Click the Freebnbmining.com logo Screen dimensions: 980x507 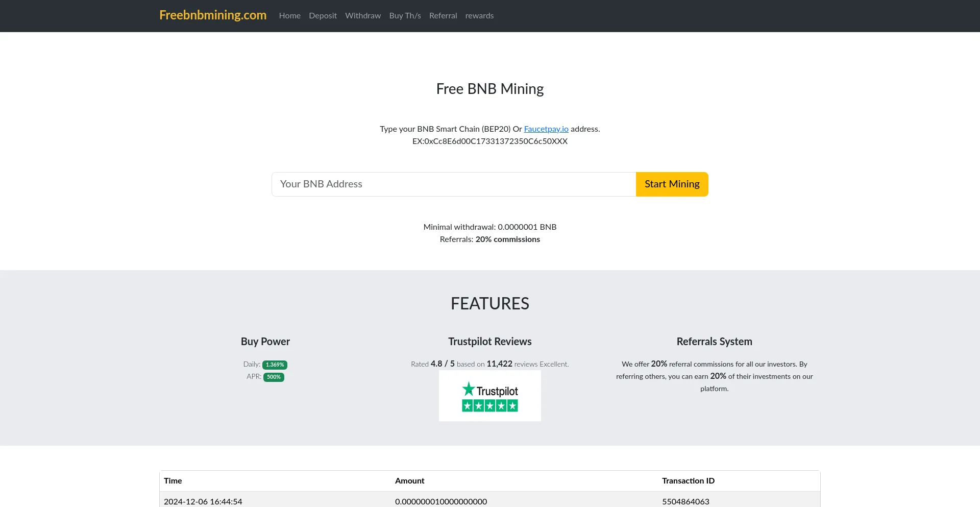pyautogui.click(x=212, y=15)
